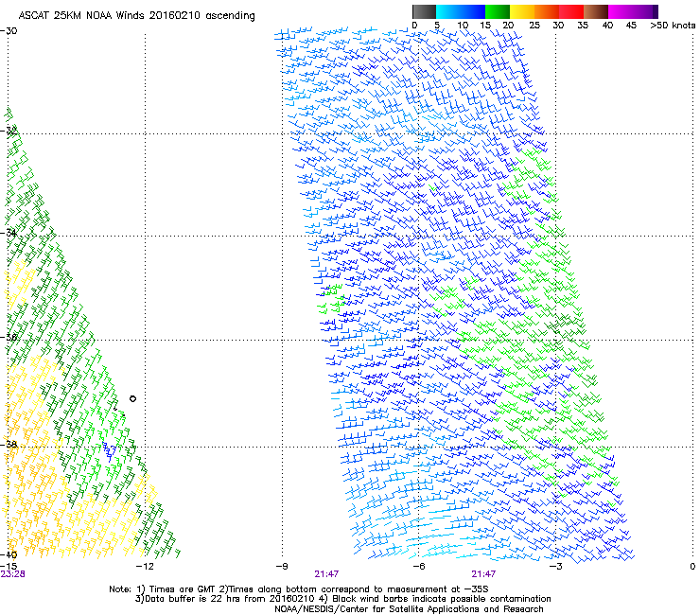Click the 'Times are GMT' note line
Viewport: 700px width, 615px height.
(299, 589)
